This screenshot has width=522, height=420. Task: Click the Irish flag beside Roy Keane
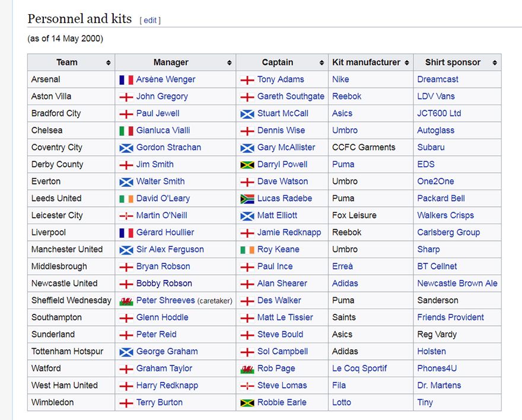point(247,250)
